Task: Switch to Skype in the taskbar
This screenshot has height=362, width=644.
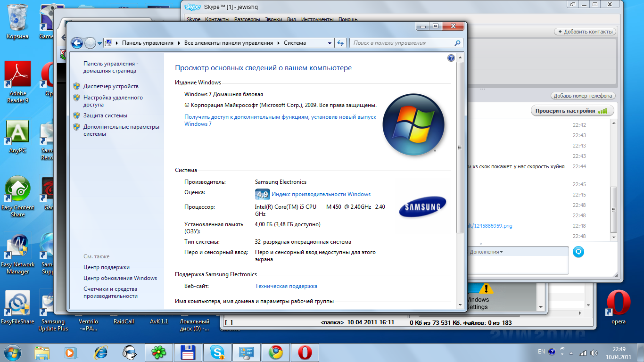Action: [217, 352]
